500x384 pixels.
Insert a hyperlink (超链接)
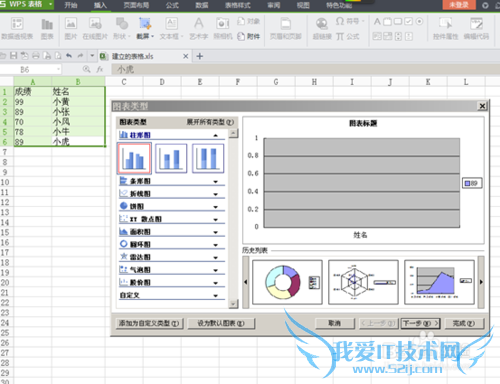(322, 29)
